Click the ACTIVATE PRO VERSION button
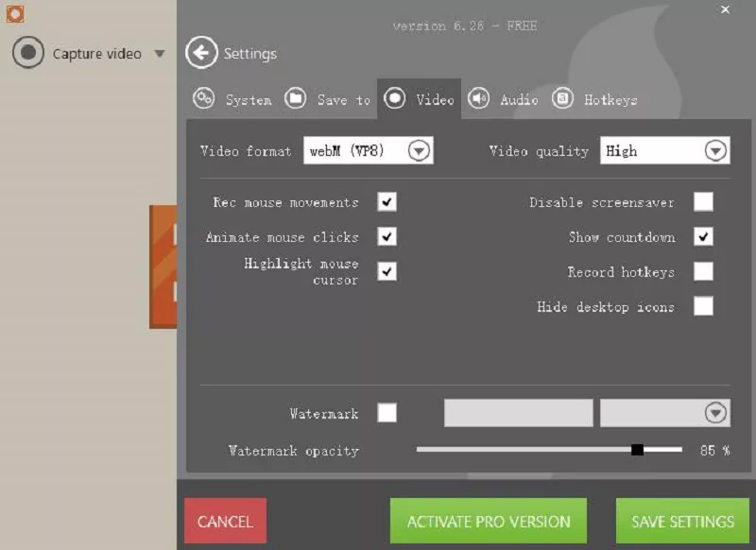This screenshot has height=550, width=756. [x=488, y=521]
